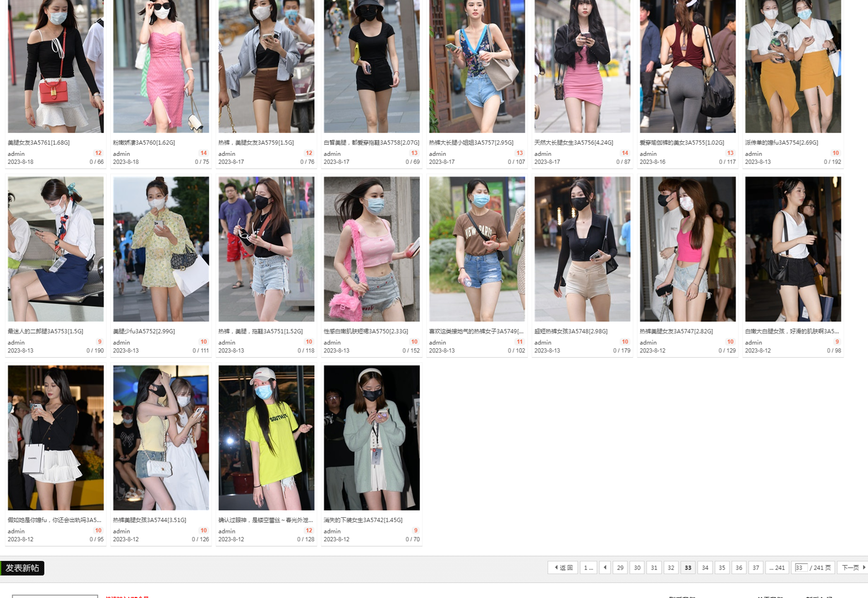Click thumbnail of post 3A5742 green cardigan
The height and width of the screenshot is (598, 868).
click(x=372, y=437)
